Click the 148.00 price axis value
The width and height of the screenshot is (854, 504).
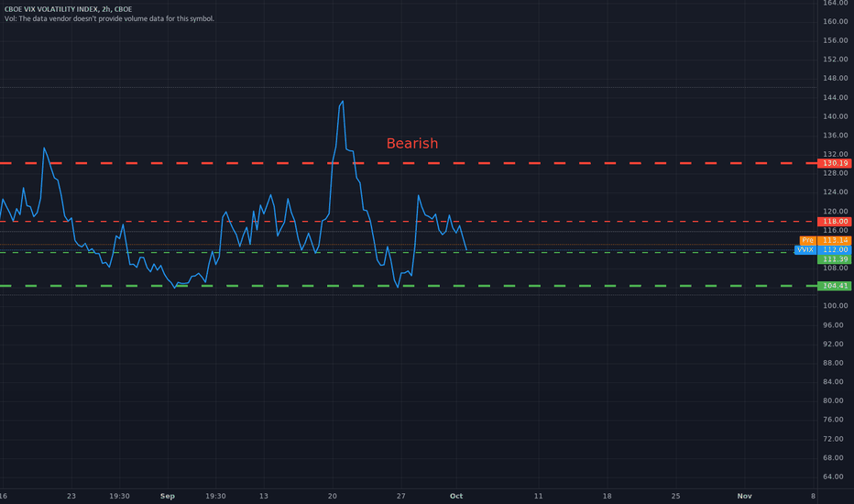[x=836, y=79]
